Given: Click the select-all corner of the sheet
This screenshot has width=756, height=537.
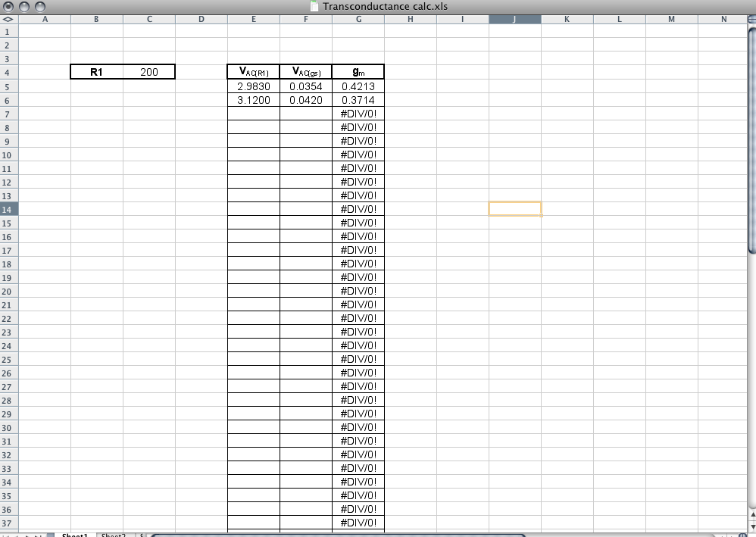Looking at the screenshot, I should tap(8, 19).
